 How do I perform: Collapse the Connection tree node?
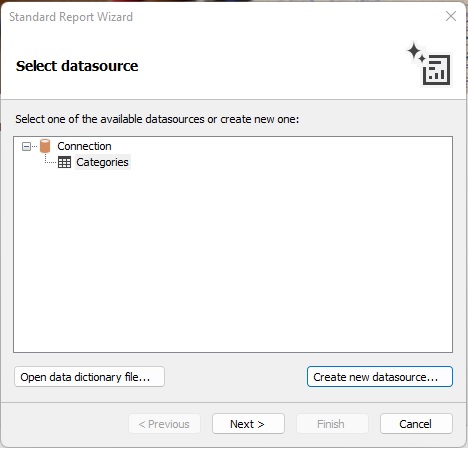pos(26,146)
